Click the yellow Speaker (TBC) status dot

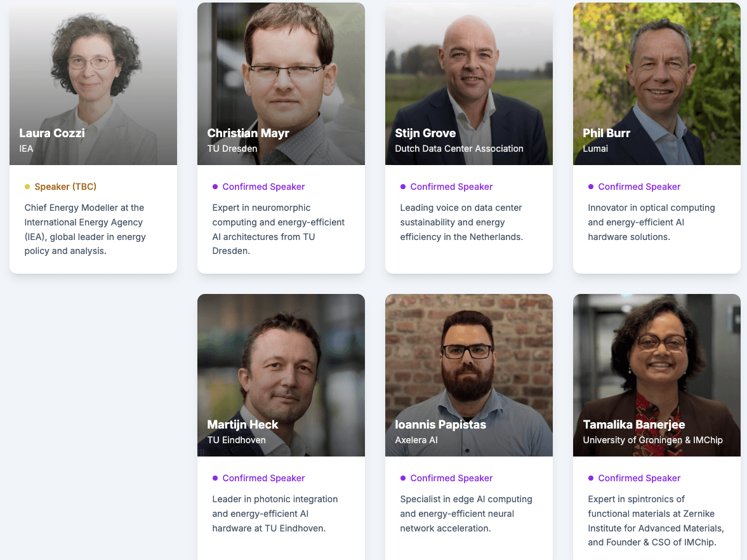(27, 187)
